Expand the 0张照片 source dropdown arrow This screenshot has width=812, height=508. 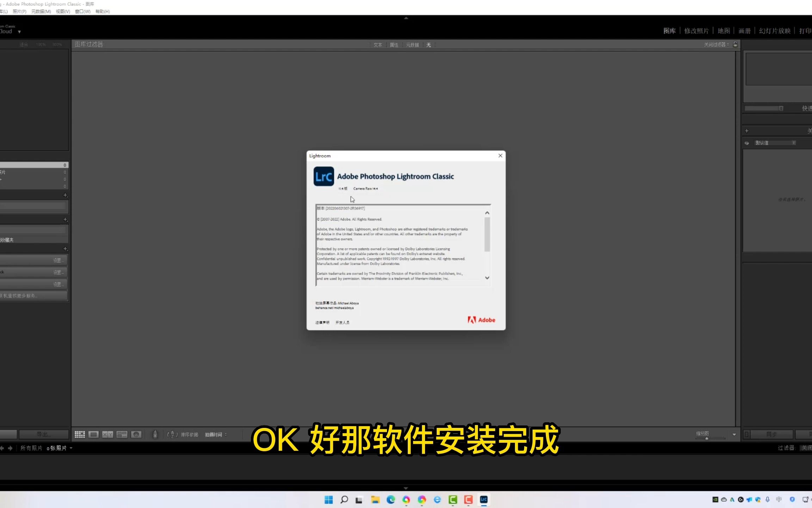pos(71,448)
